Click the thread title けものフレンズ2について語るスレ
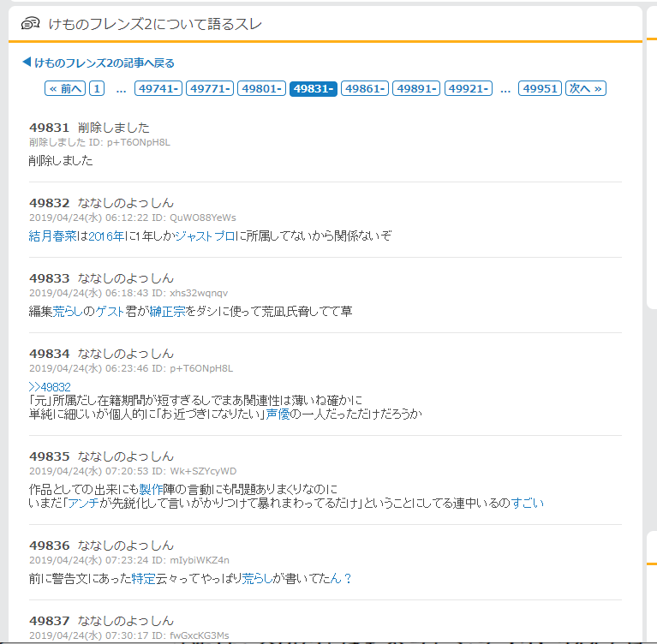 tap(154, 24)
